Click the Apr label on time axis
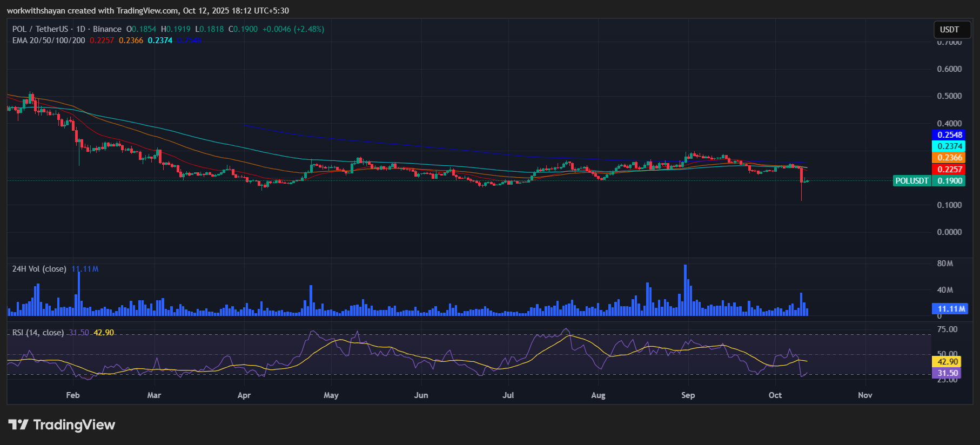The width and height of the screenshot is (980, 445). (x=244, y=395)
